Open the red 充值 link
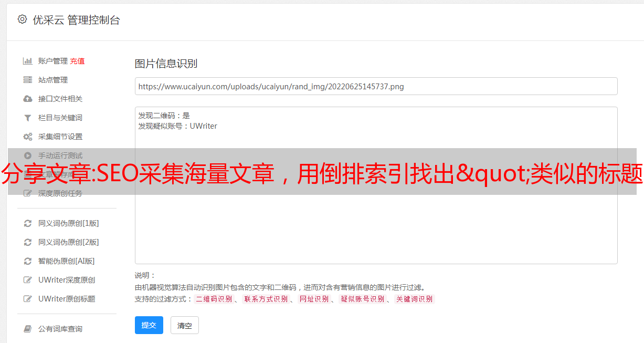Screen dimensions: 644x343 point(77,61)
